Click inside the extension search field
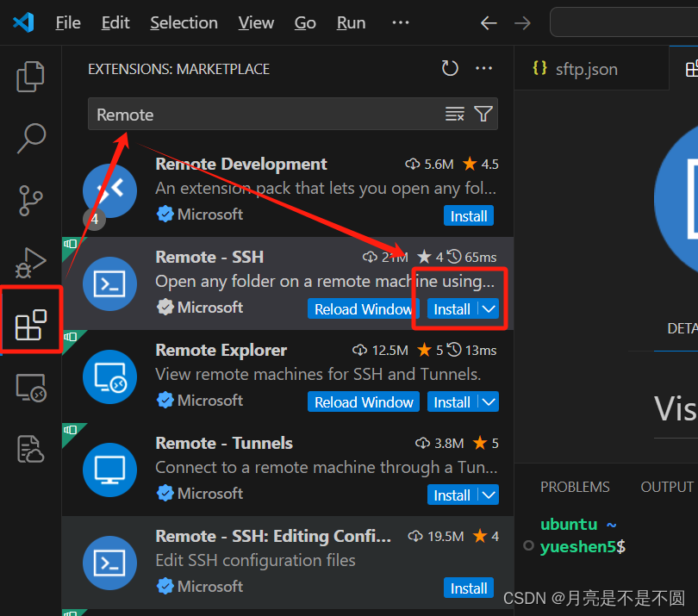This screenshot has width=698, height=616. point(259,114)
